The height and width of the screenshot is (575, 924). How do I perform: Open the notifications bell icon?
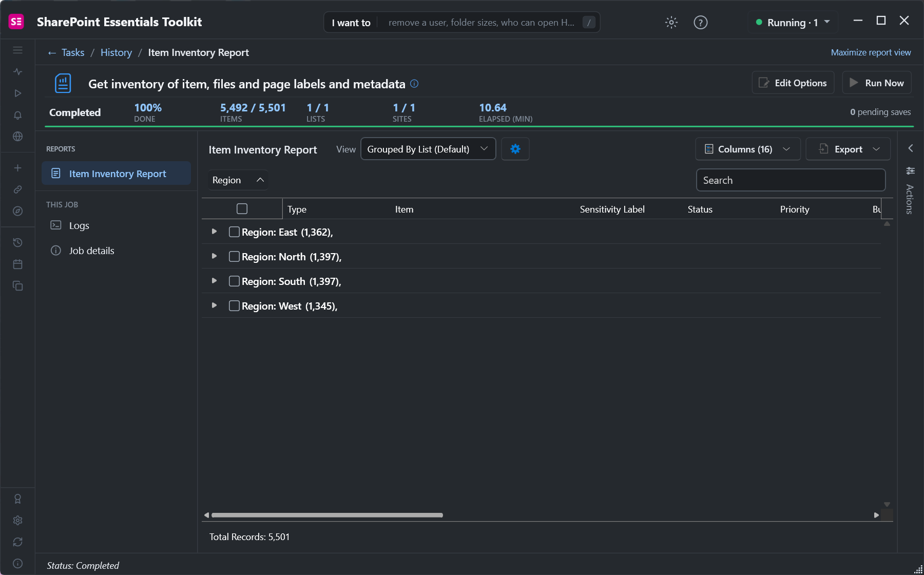coord(17,115)
